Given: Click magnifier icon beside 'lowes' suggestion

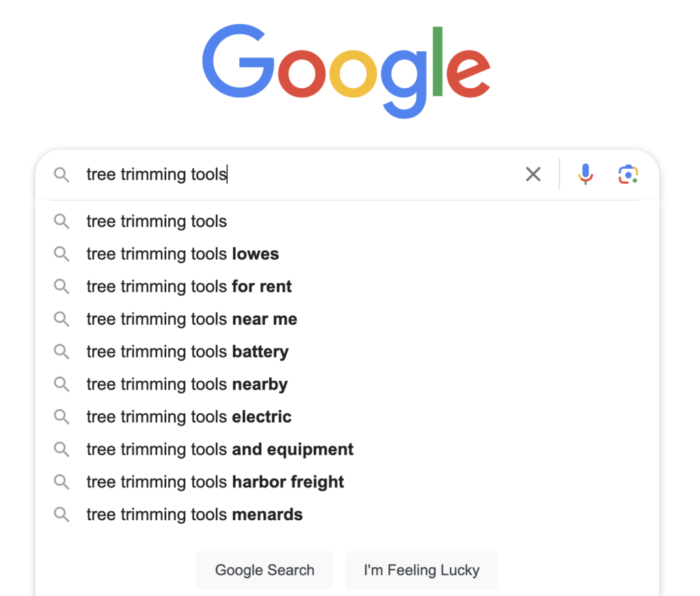Looking at the screenshot, I should click(x=62, y=254).
